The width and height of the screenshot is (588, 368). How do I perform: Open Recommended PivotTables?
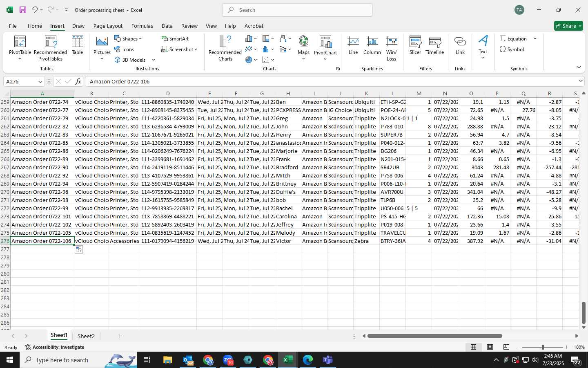click(50, 48)
